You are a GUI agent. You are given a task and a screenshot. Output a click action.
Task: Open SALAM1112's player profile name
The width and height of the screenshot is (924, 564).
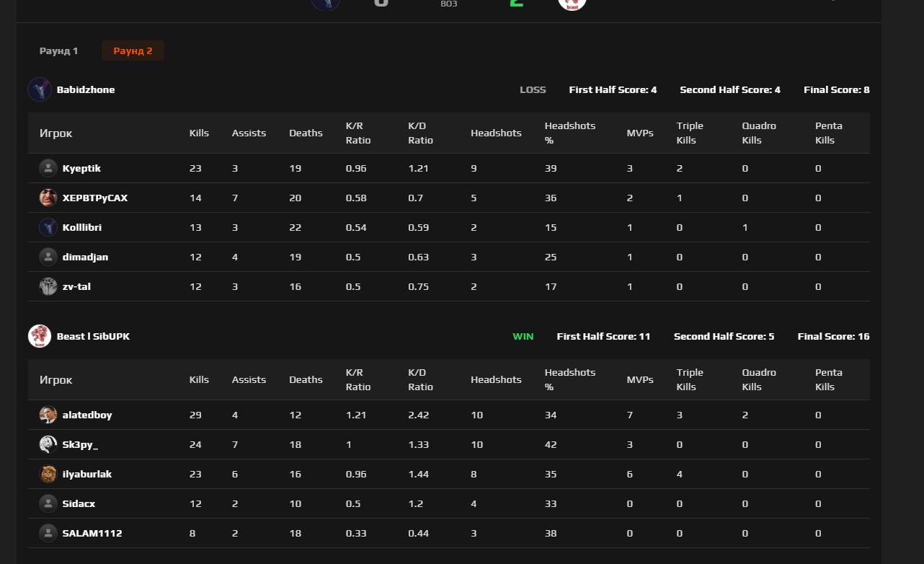(x=92, y=533)
